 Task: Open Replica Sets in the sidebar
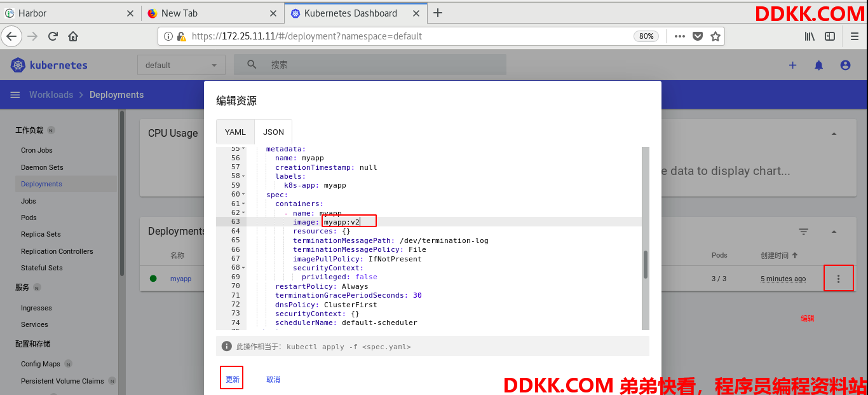point(41,234)
